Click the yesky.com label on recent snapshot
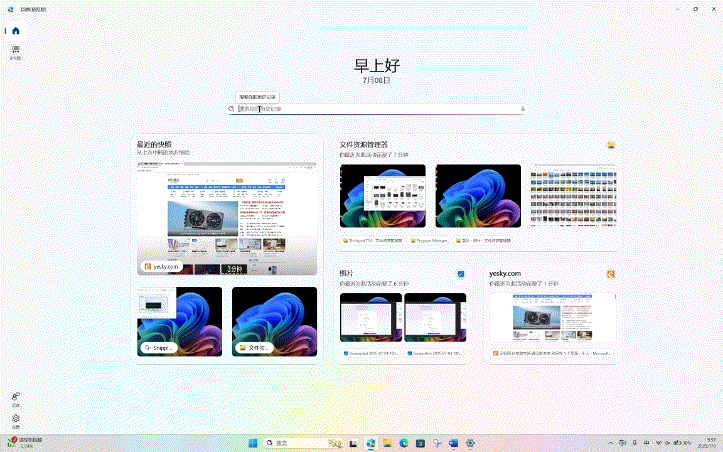 pyautogui.click(x=161, y=267)
